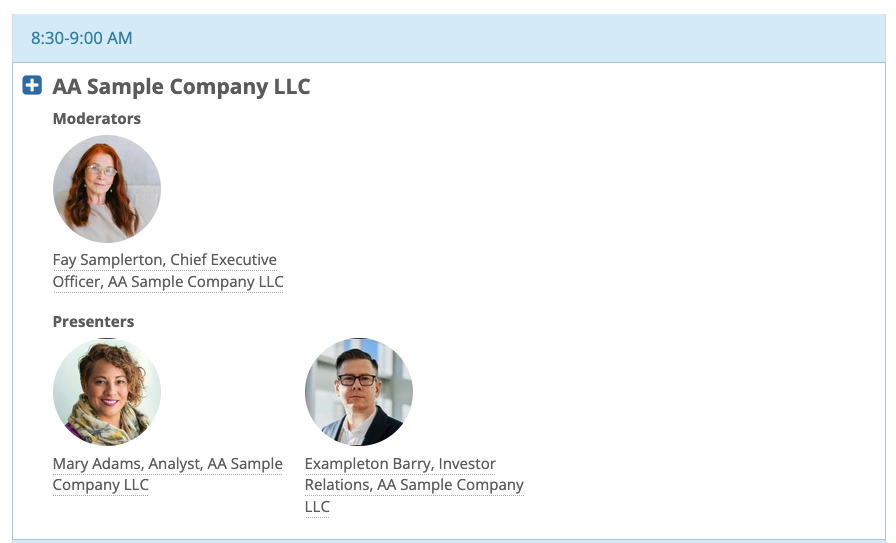This screenshot has width=896, height=543.
Task: Expand the AA Sample Company LLC session
Action: 32,87
